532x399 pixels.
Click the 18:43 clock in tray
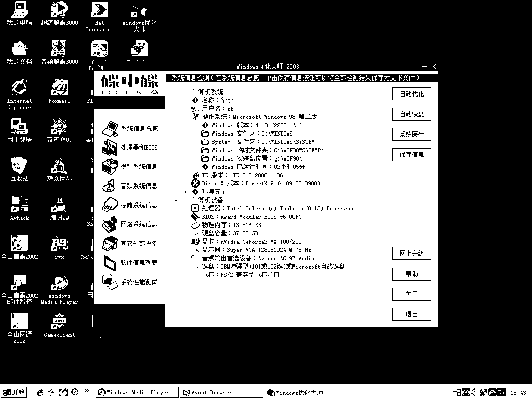pos(518,393)
